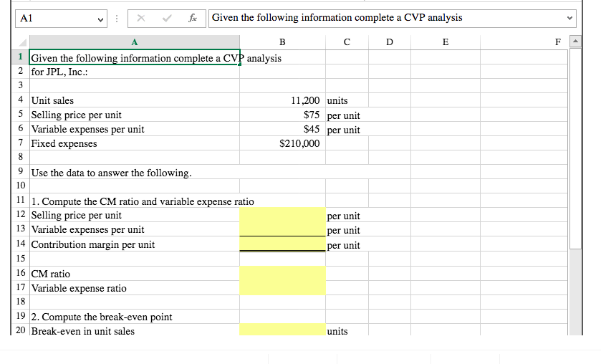
Task: Select column E header
Action: click(x=446, y=42)
